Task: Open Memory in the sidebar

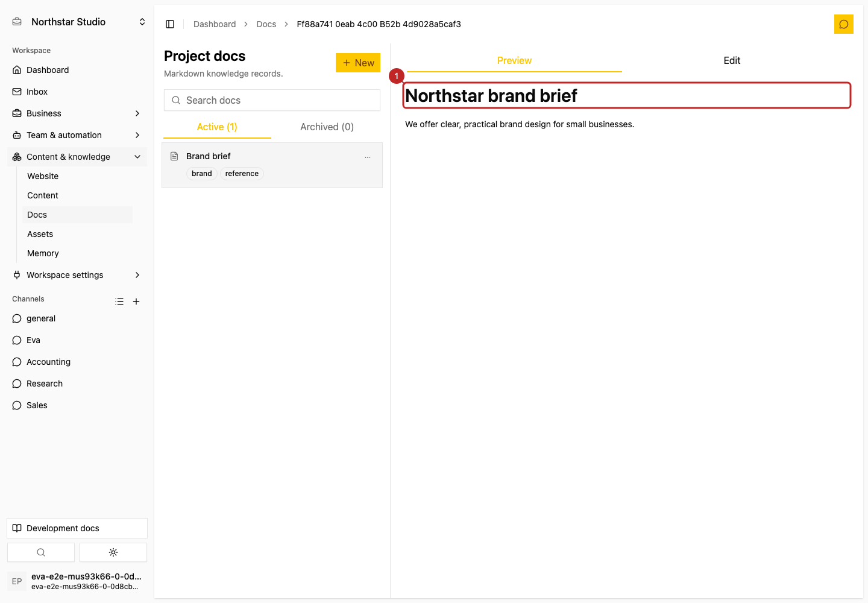Action: click(x=77, y=253)
